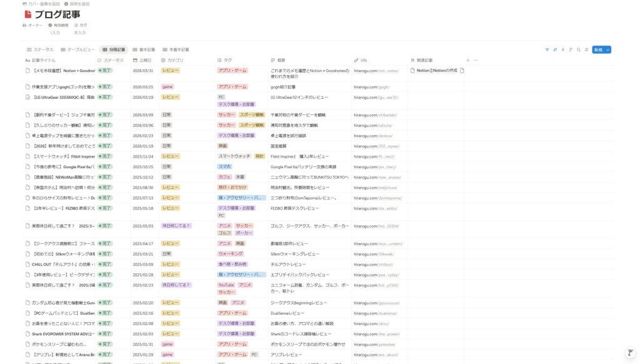Click カバー画像を追加 button
The image size is (641, 364).
[41, 4]
